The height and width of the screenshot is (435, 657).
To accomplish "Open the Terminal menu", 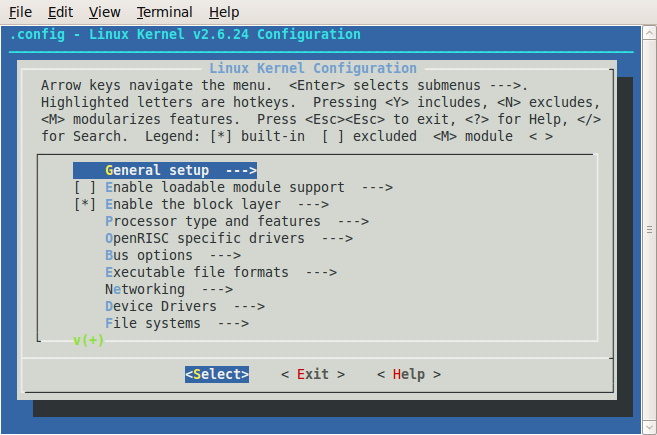I will [164, 12].
